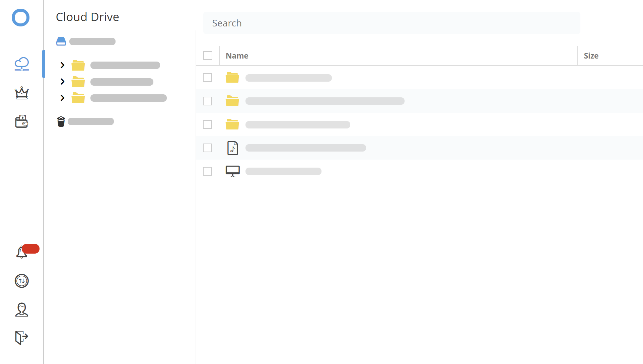Check the select-all checkbox in header row
The height and width of the screenshot is (364, 643).
(208, 55)
